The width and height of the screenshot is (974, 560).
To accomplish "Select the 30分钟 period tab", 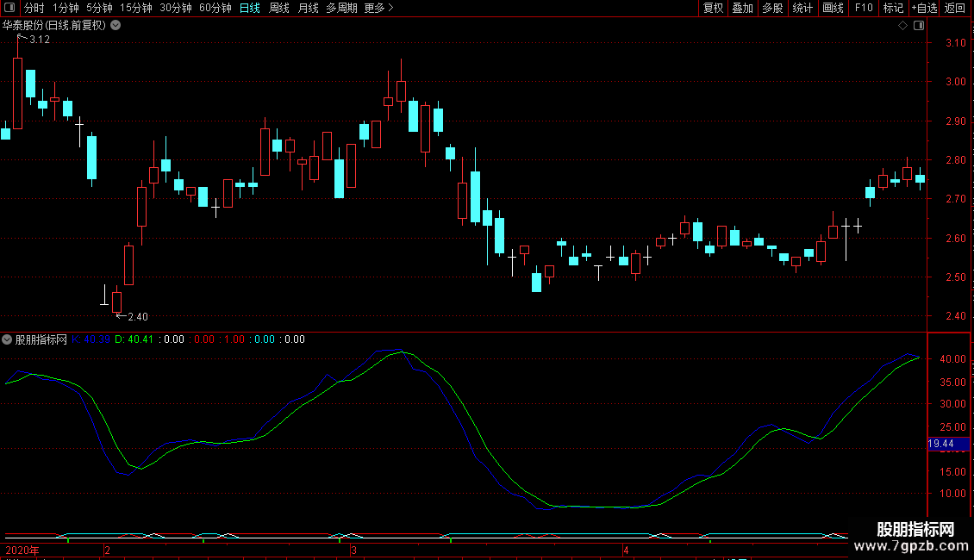I will coord(175,8).
